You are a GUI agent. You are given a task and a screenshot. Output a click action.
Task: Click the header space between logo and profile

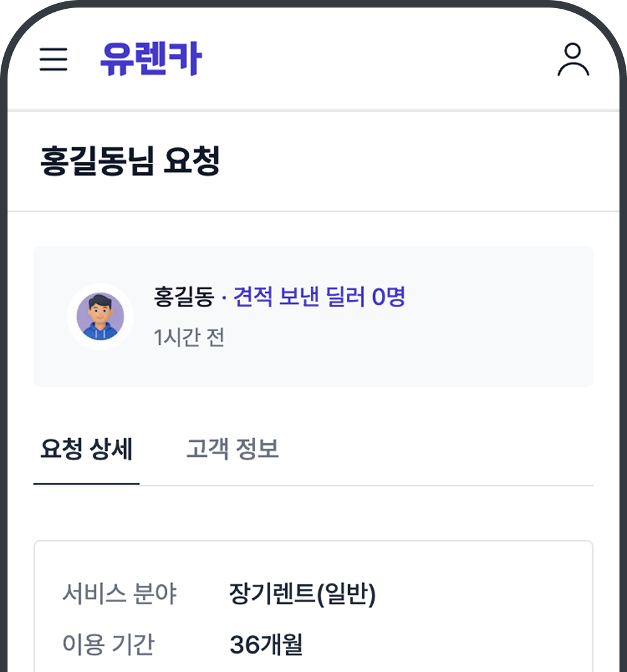[x=376, y=60]
